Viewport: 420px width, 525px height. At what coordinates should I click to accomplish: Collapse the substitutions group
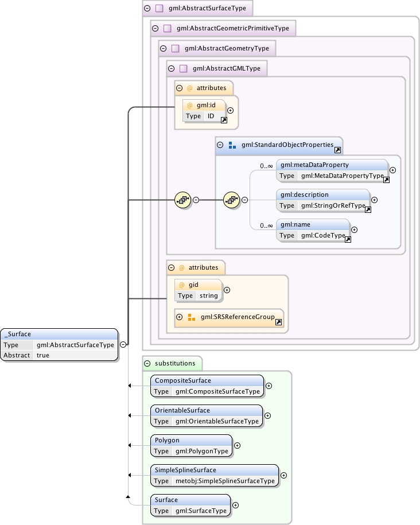point(147,363)
